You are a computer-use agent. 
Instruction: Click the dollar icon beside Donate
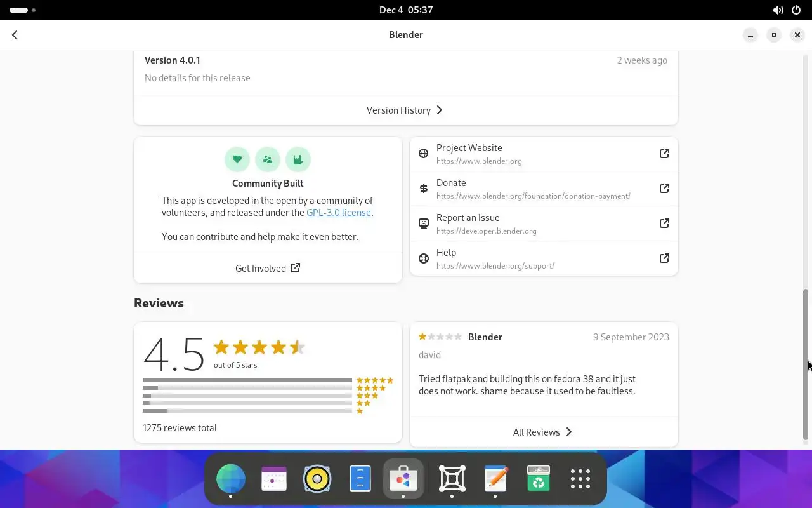coord(424,189)
